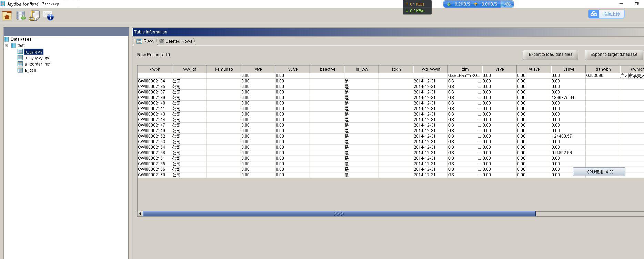This screenshot has width=644, height=259.
Task: Click the Home toolbar icon
Action: coord(7,16)
